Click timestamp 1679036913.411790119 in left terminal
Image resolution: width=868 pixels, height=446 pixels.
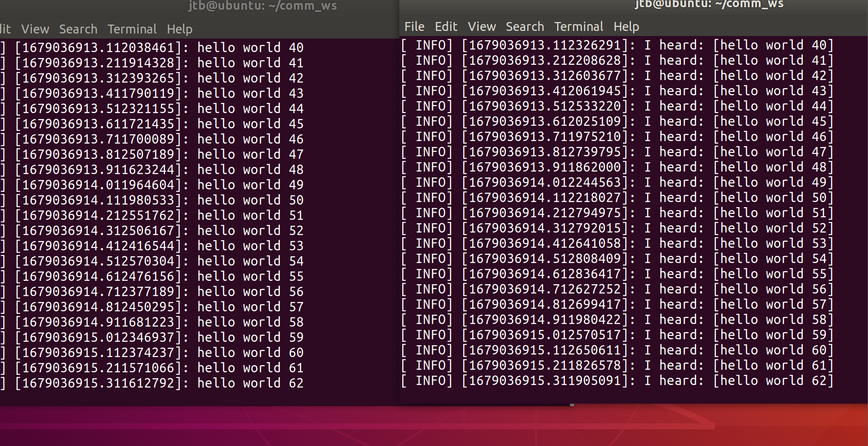coord(98,93)
